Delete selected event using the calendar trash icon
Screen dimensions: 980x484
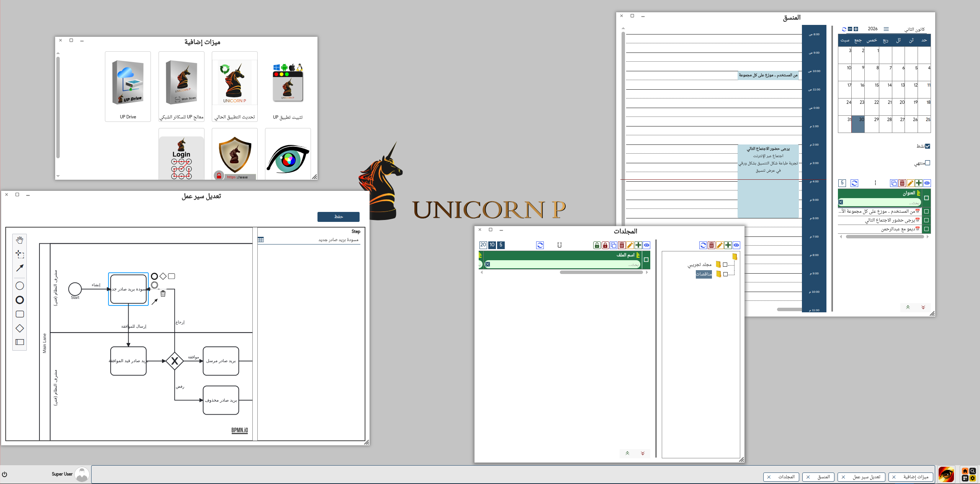(902, 183)
